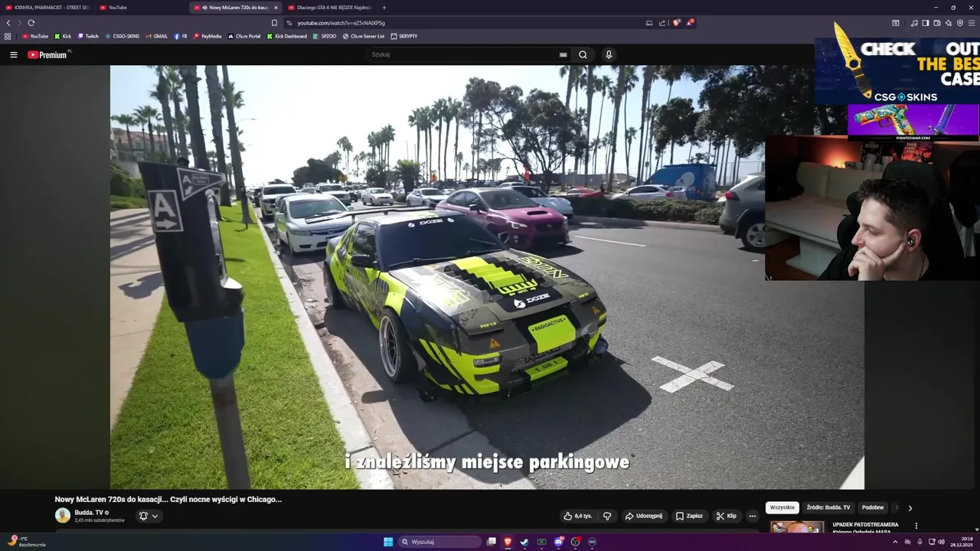Click the video player to pause
This screenshot has height=551, width=980.
(487, 277)
